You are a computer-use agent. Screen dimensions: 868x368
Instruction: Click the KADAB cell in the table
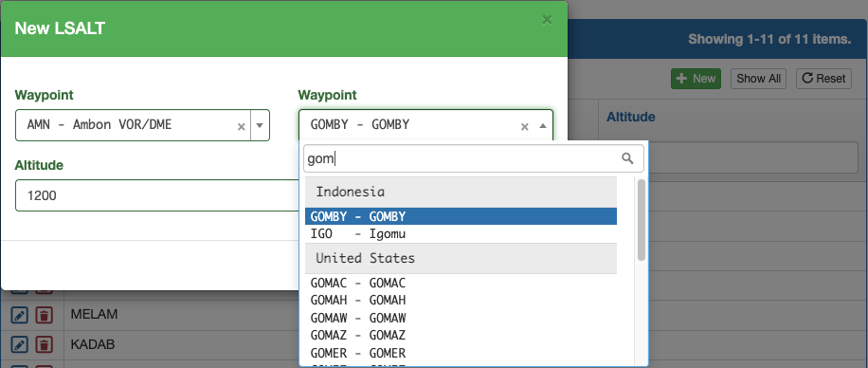click(93, 344)
